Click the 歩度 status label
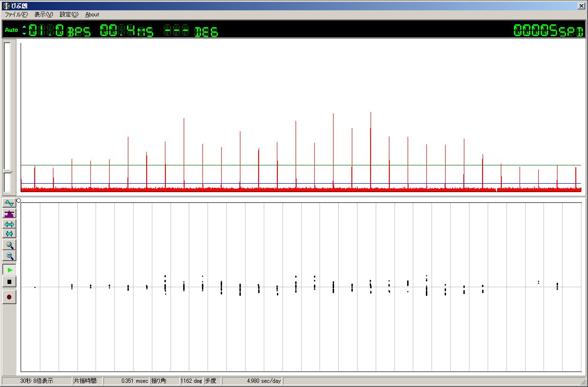588x387 pixels. click(x=210, y=381)
